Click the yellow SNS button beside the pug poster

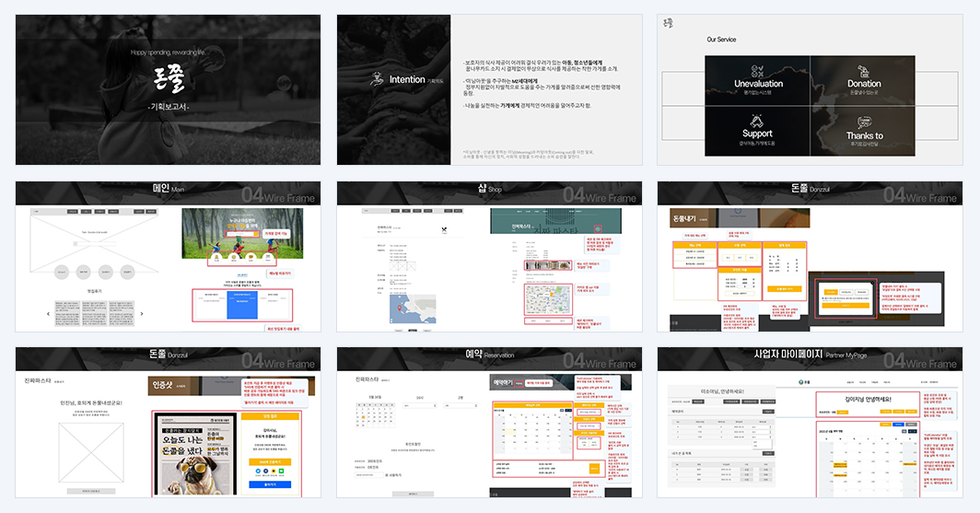(x=270, y=461)
